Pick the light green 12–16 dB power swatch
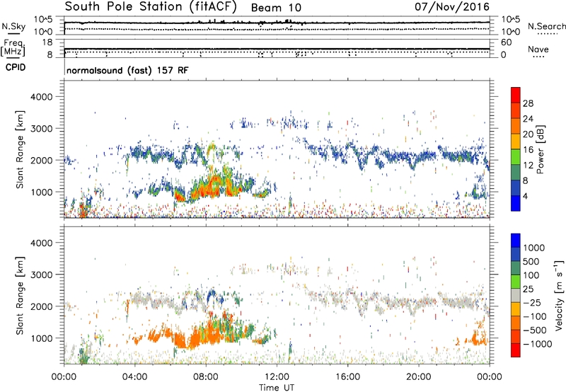The height and width of the screenshot is (392, 566). [516, 157]
